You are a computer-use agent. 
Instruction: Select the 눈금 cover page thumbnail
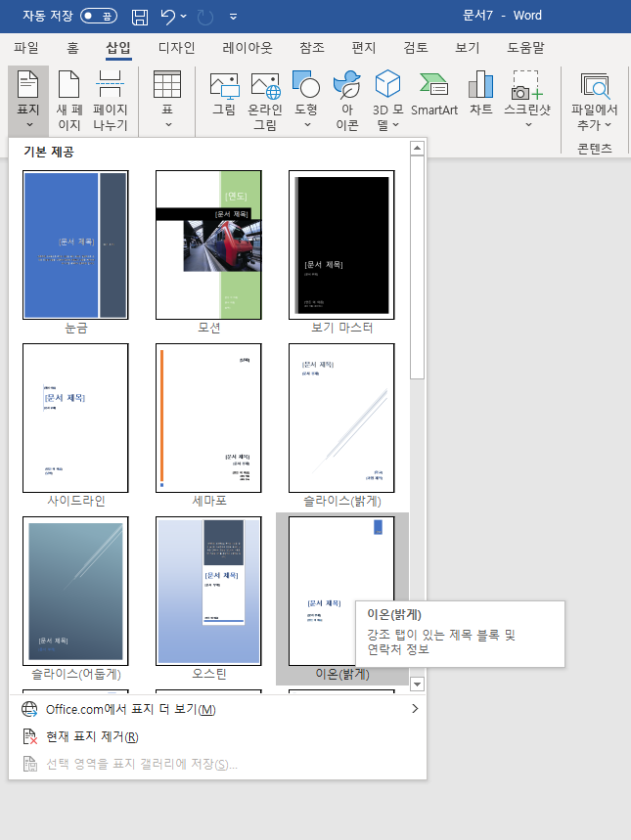pos(75,244)
